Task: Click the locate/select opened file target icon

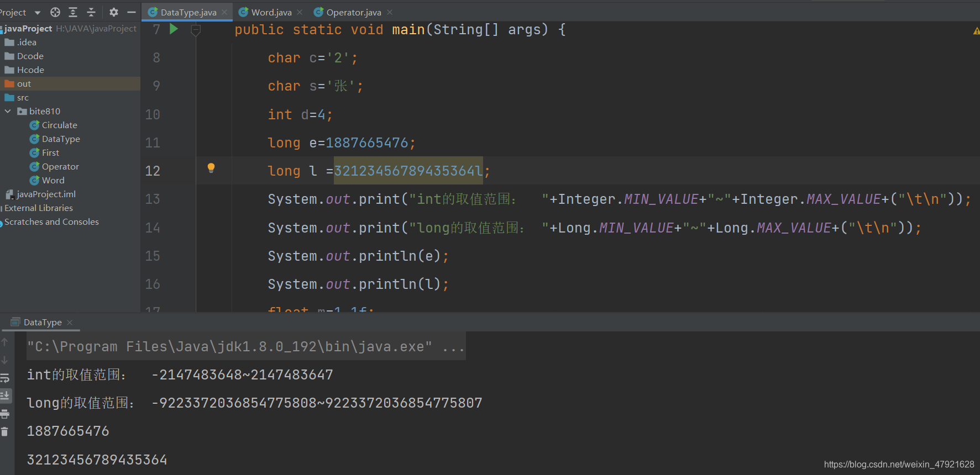Action: click(x=55, y=12)
